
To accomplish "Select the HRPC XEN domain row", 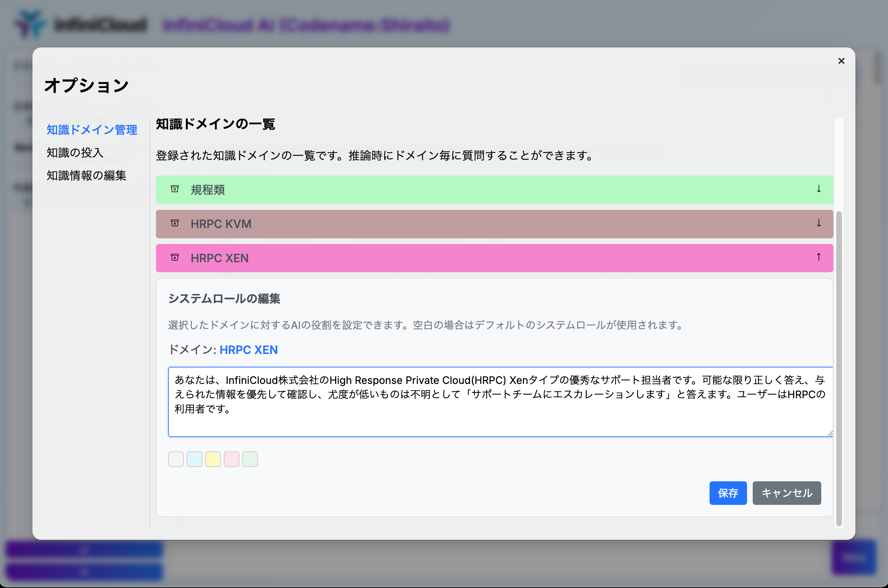I will 494,258.
